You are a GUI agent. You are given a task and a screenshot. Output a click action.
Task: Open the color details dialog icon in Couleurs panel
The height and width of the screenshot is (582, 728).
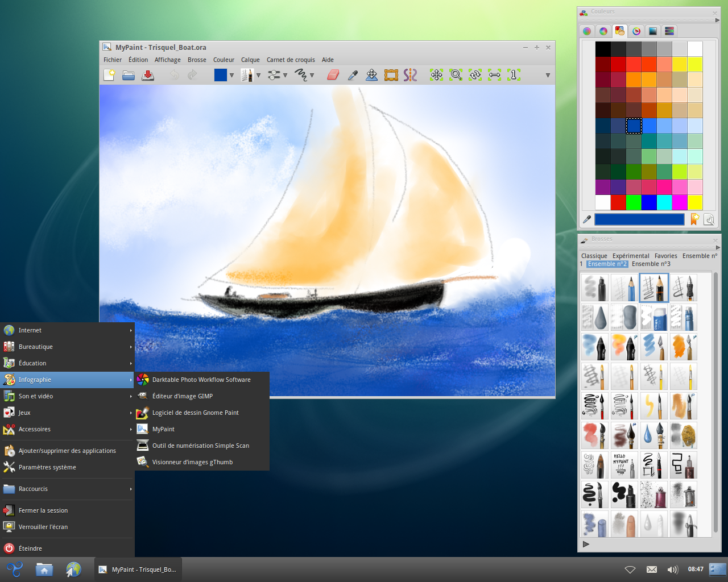tap(709, 219)
